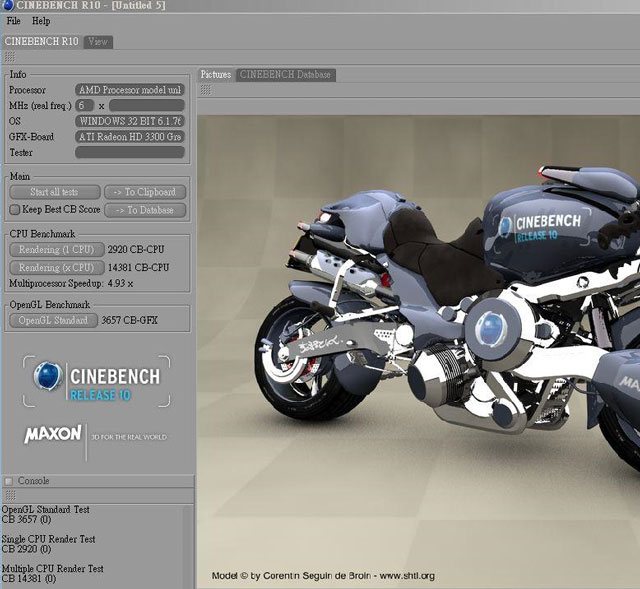Open the Help menu
This screenshot has width=640, height=589.
(41, 21)
